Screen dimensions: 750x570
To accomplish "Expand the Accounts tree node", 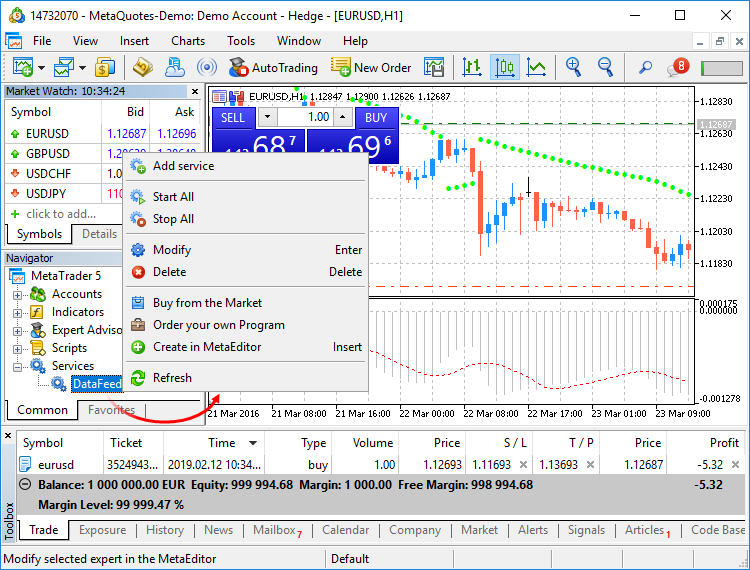I will (x=17, y=294).
